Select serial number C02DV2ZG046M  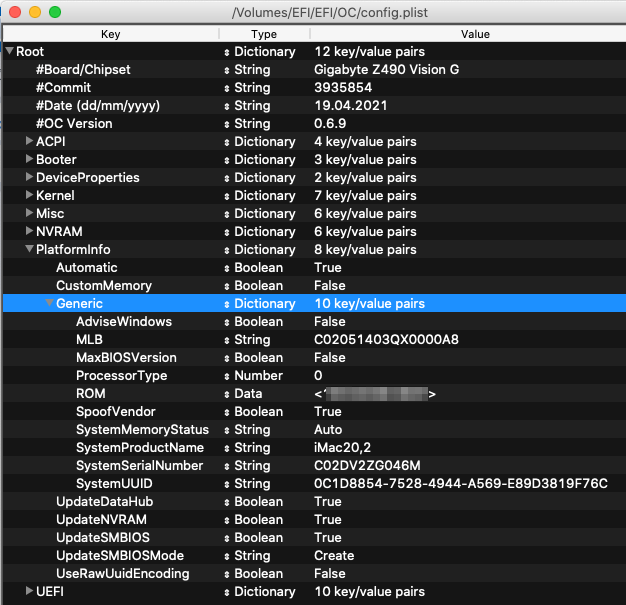[x=367, y=466]
